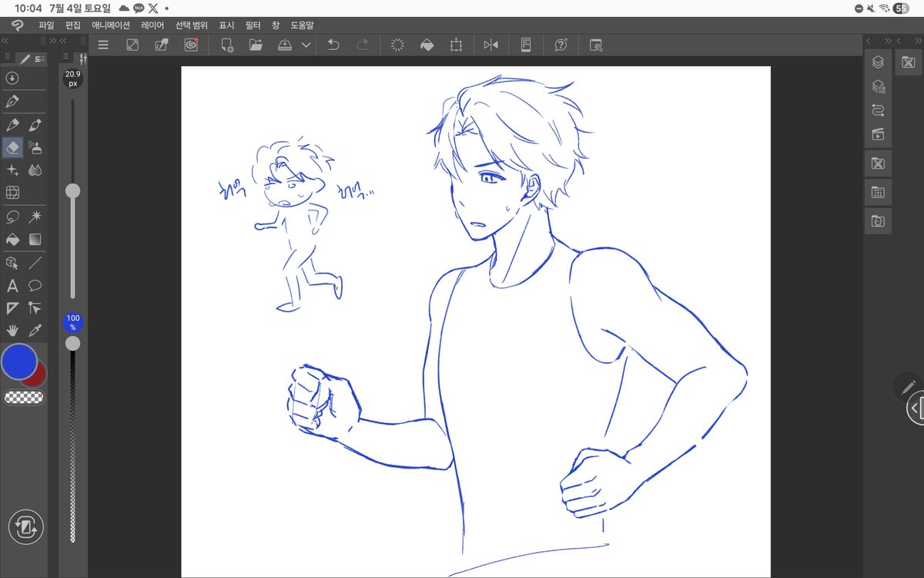Click the Save icon in command bar
Screen dimensions: 924x578
tap(285, 45)
